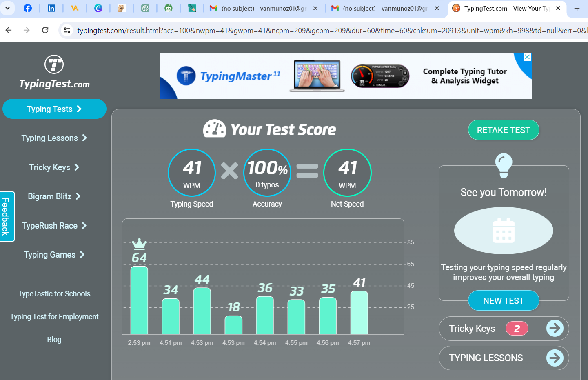Open the Tricky Keys card button
Viewport: 588px width, 380px height.
click(x=504, y=329)
